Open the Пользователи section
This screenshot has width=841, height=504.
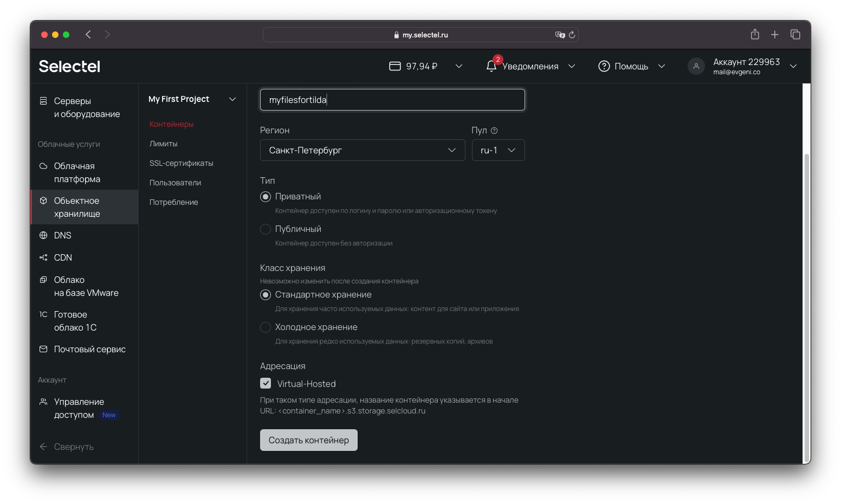pyautogui.click(x=175, y=183)
